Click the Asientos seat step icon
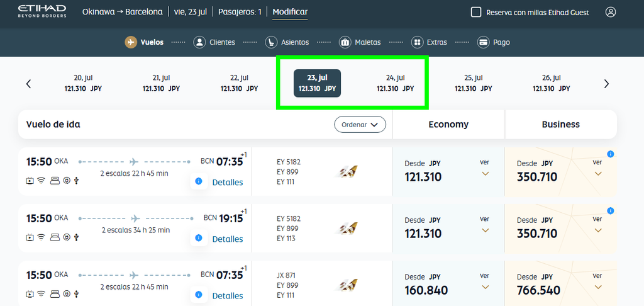This screenshot has height=306, width=644. [271, 42]
